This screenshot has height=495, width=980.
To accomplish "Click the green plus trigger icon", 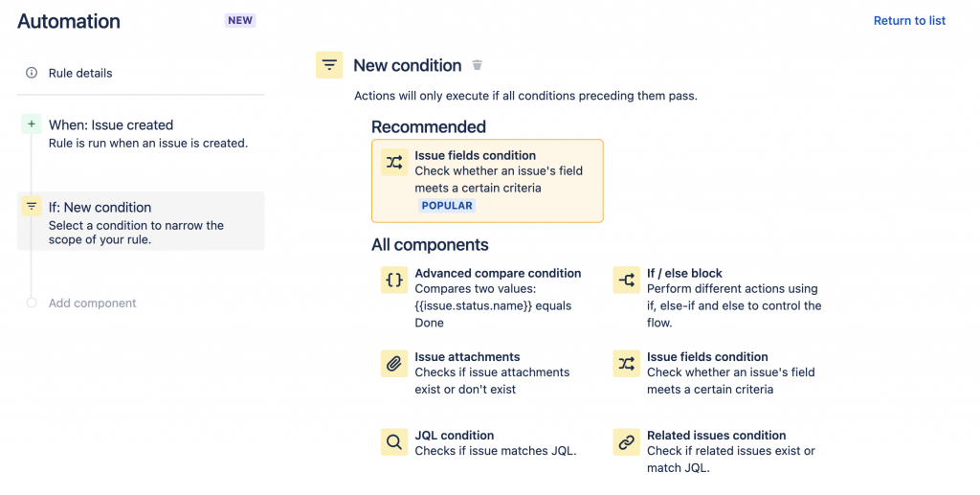I will [x=32, y=124].
